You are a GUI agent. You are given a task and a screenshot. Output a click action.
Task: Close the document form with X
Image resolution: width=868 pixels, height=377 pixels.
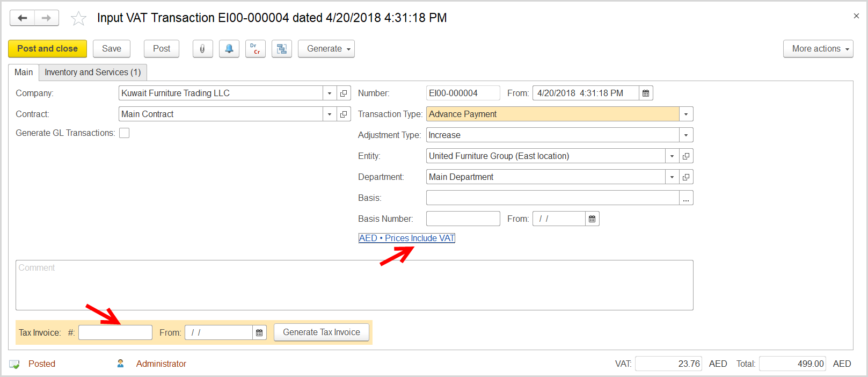[x=856, y=16]
